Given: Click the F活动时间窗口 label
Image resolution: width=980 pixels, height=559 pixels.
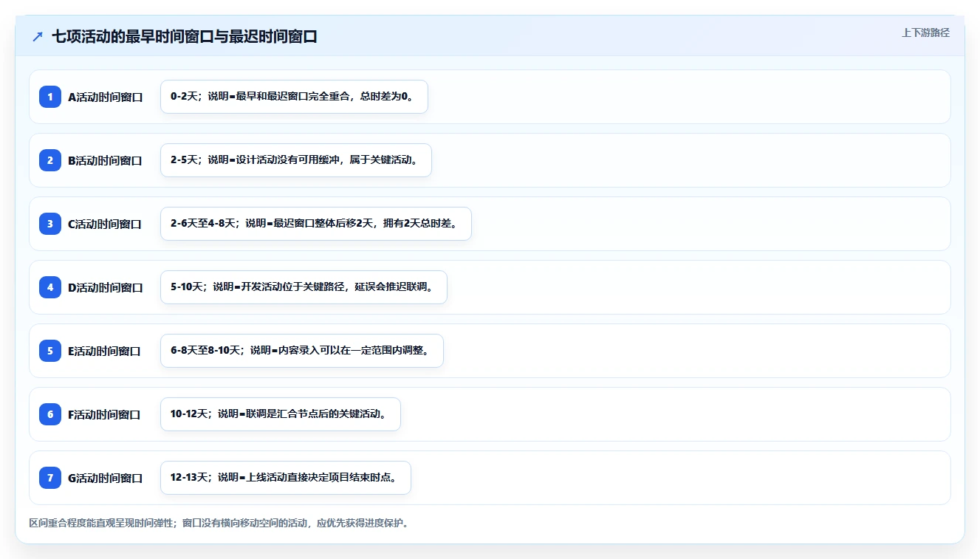Looking at the screenshot, I should click(104, 414).
